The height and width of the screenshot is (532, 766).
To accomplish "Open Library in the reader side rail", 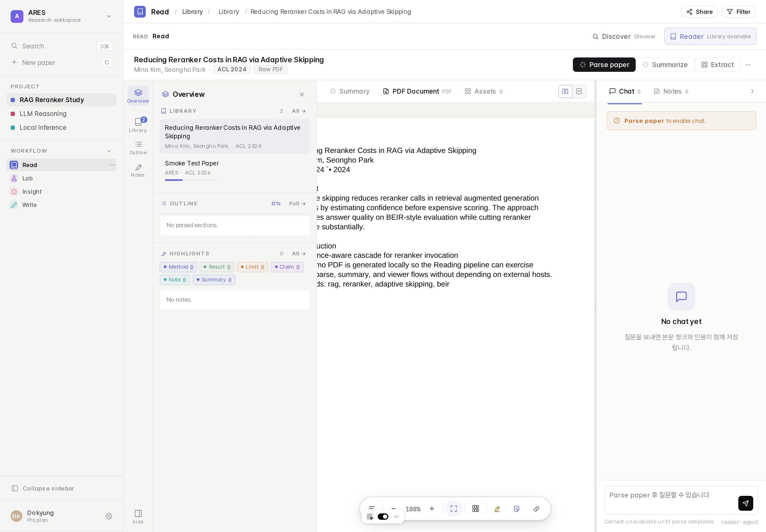I will pos(138,125).
